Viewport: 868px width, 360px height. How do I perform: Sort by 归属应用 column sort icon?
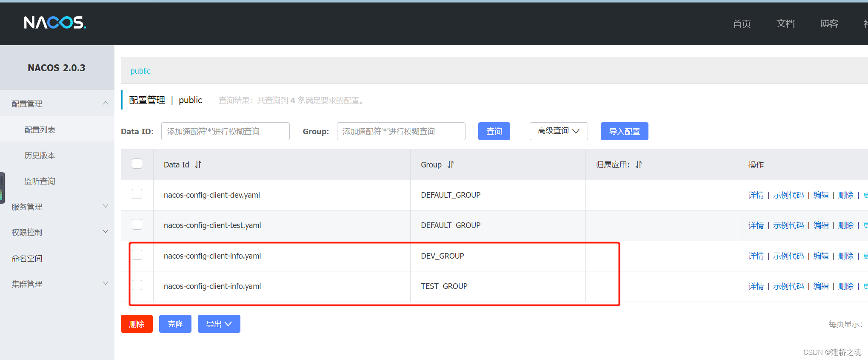pyautogui.click(x=638, y=164)
